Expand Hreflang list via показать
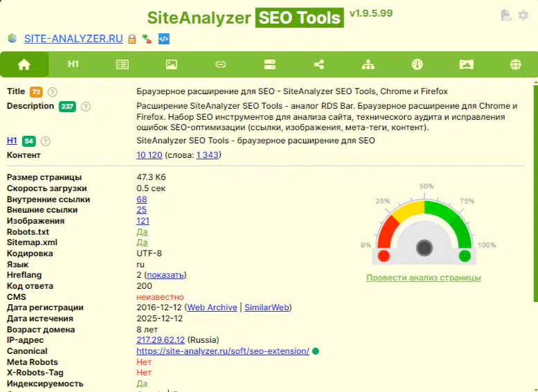Viewport: 538px width, 392px height. click(165, 275)
